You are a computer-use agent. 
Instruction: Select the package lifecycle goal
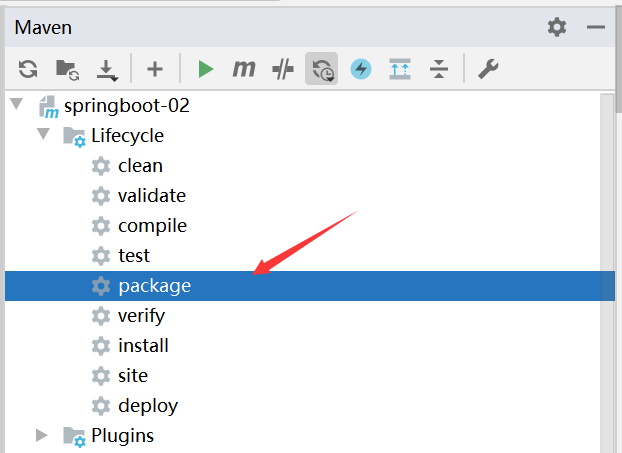coord(310,286)
